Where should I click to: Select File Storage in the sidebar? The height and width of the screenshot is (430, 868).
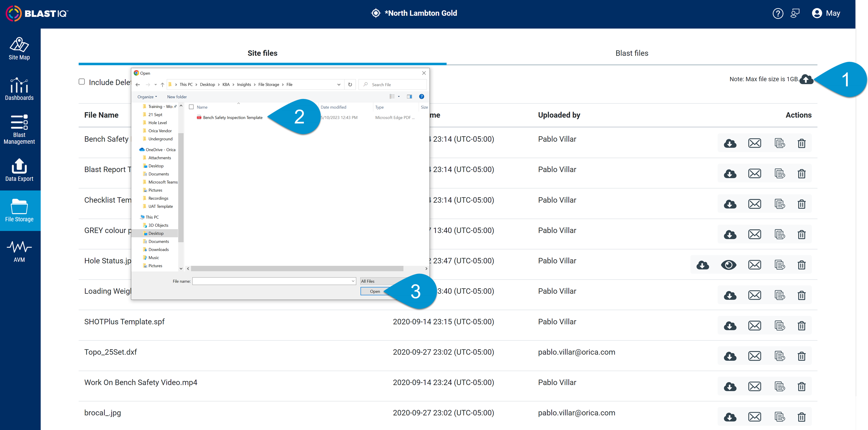tap(19, 211)
